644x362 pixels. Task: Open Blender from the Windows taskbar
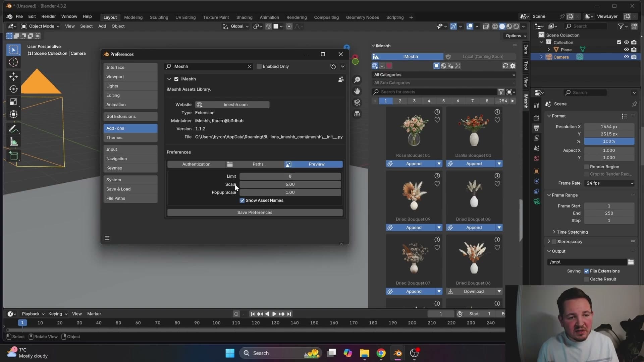(x=397, y=353)
